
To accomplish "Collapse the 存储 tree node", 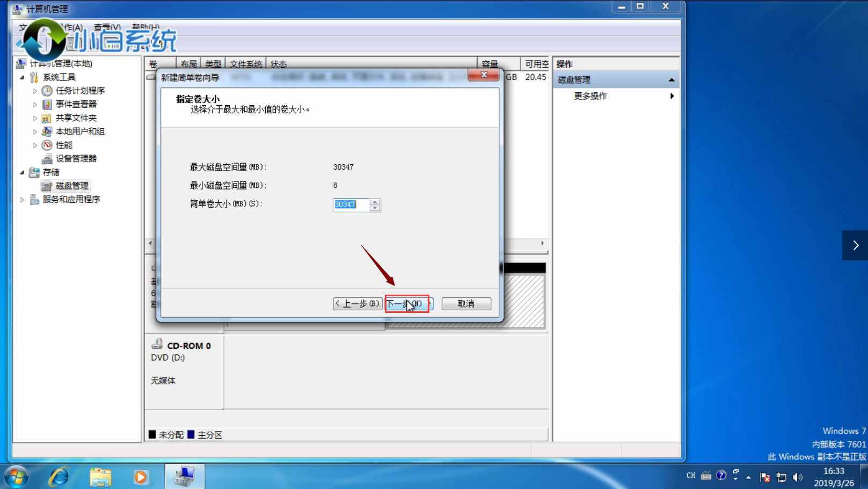I will point(22,172).
